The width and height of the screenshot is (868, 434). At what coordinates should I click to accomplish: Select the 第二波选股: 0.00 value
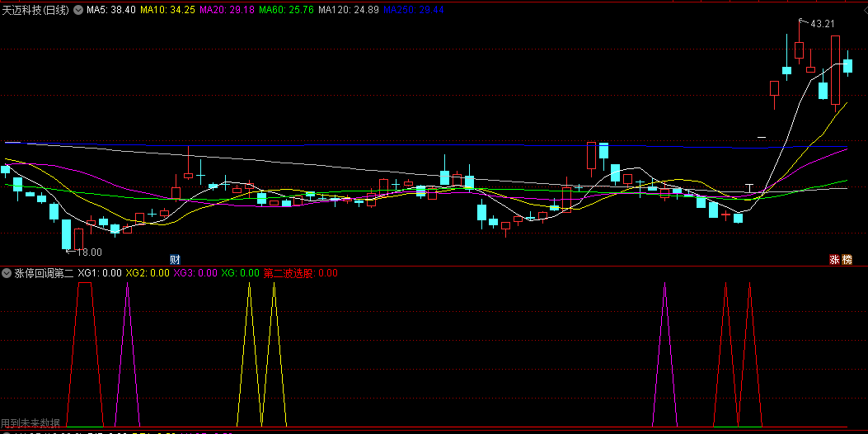click(300, 273)
